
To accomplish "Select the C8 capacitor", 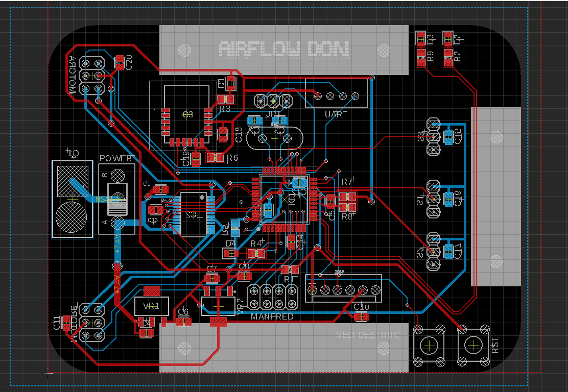I will click(245, 276).
